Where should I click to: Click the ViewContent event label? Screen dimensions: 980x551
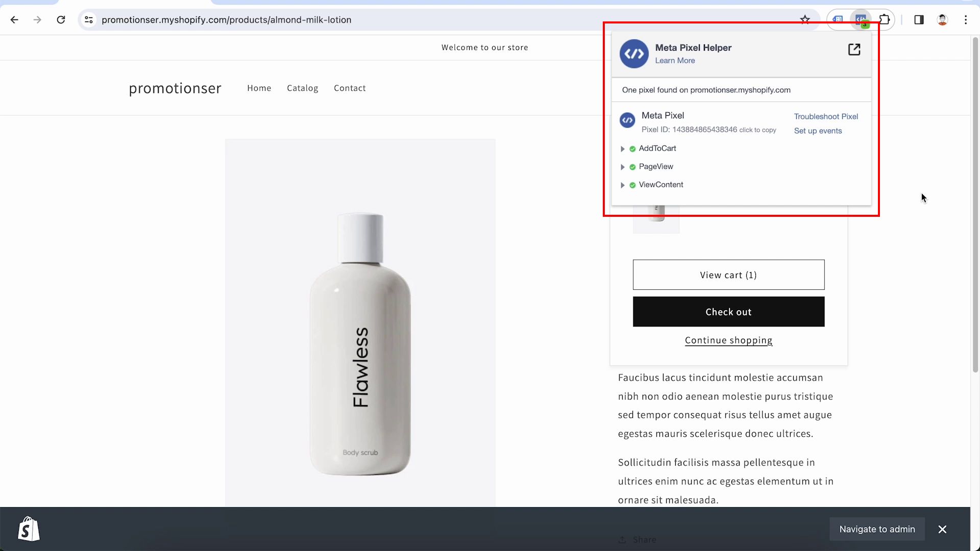pos(661,185)
